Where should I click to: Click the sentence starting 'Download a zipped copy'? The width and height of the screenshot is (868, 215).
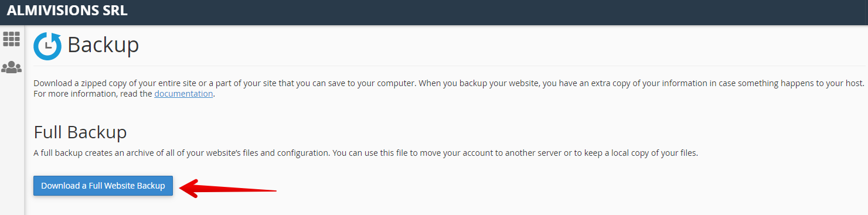[x=224, y=83]
